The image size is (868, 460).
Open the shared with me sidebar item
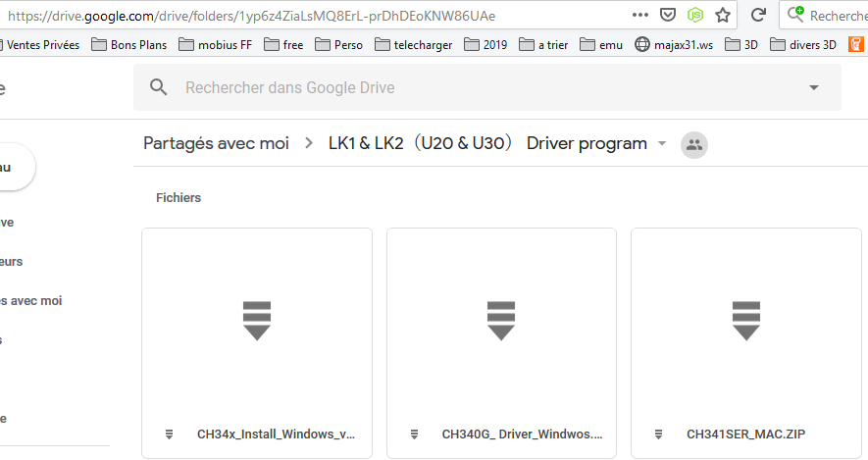point(31,300)
